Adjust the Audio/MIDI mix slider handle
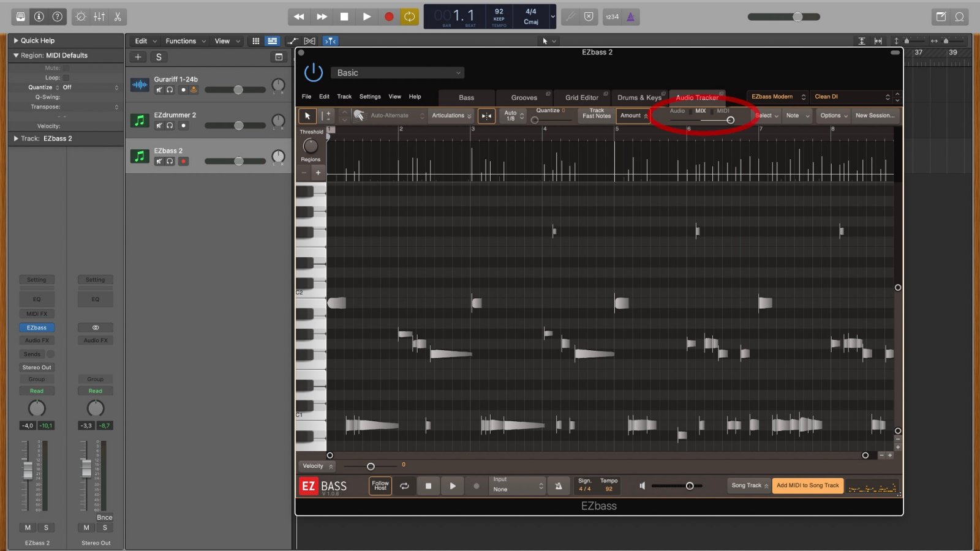The height and width of the screenshot is (551, 980). pyautogui.click(x=730, y=120)
